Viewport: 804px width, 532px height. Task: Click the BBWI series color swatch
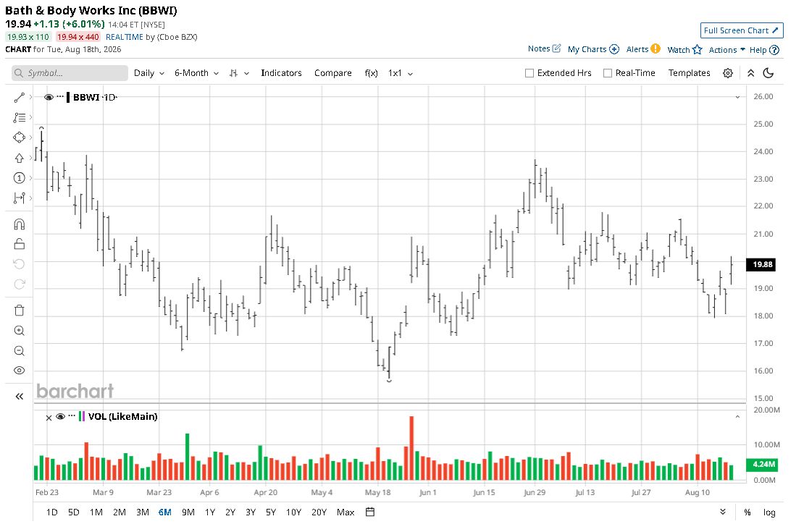tap(68, 97)
